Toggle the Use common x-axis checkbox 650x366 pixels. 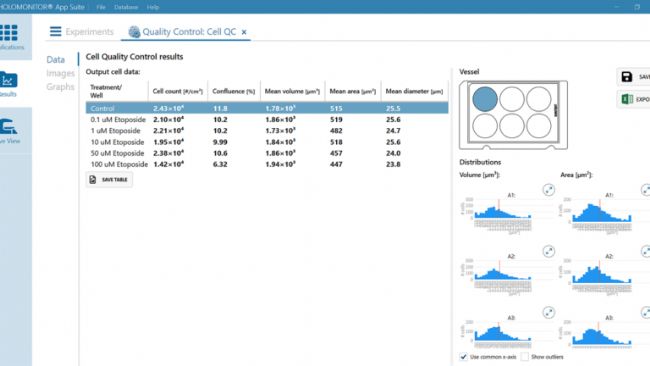click(463, 356)
